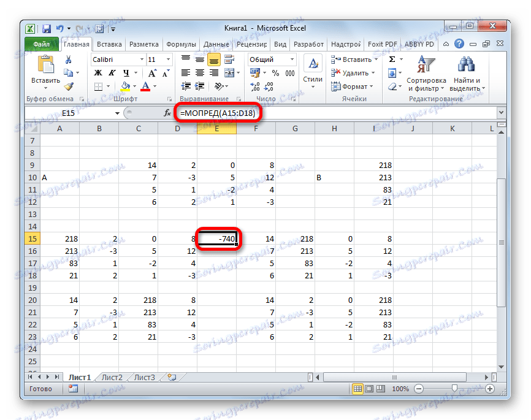
Task: Increase decimal places icon
Action: pyautogui.click(x=254, y=86)
